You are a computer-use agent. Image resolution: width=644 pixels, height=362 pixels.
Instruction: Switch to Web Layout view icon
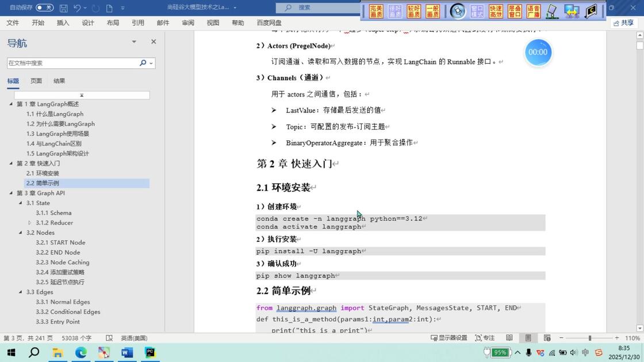tap(547, 338)
